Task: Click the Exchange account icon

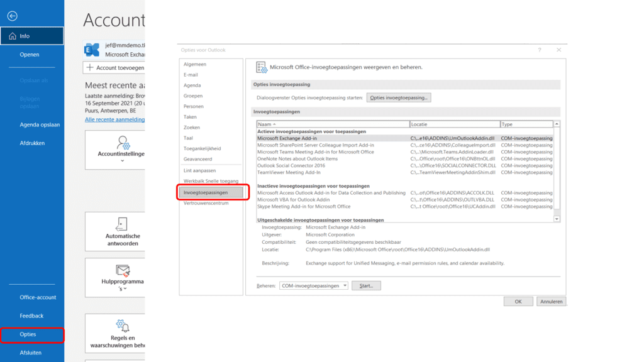Action: (92, 50)
